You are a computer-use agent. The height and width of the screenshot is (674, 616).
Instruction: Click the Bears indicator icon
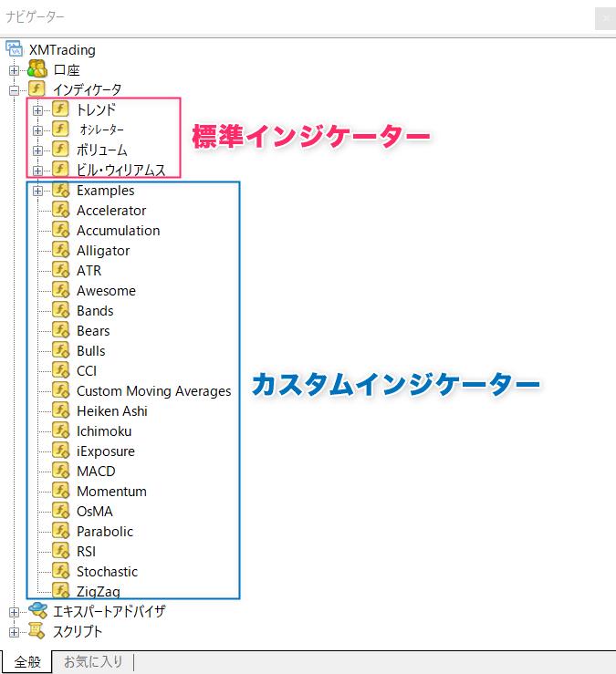[60, 330]
